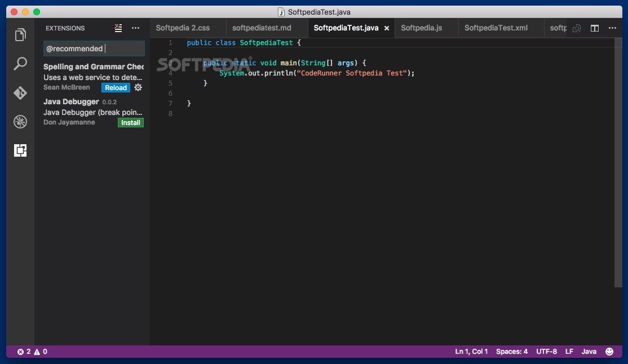Open the Java Debugger extension entry
Image resolution: width=628 pixels, height=364 pixels.
point(94,112)
